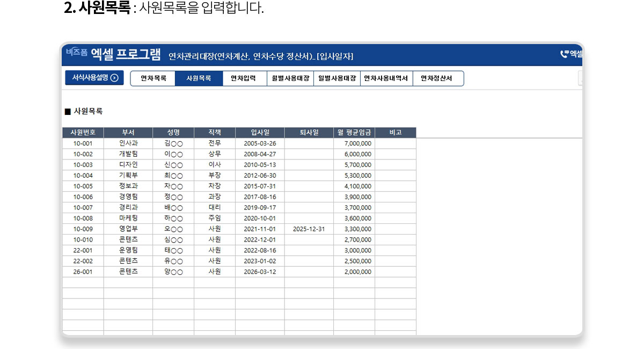The width and height of the screenshot is (644, 349).
Task: Select employee number cell 10-004
Action: click(83, 176)
